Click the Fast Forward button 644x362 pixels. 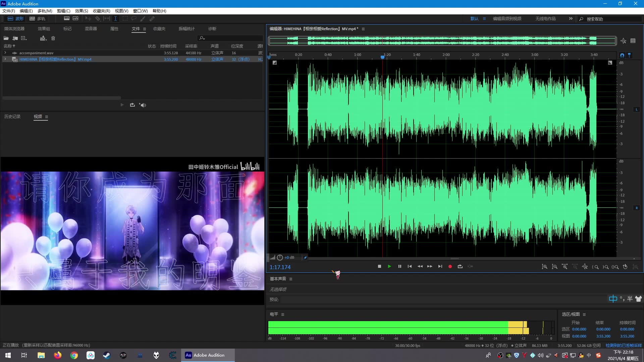[430, 267]
